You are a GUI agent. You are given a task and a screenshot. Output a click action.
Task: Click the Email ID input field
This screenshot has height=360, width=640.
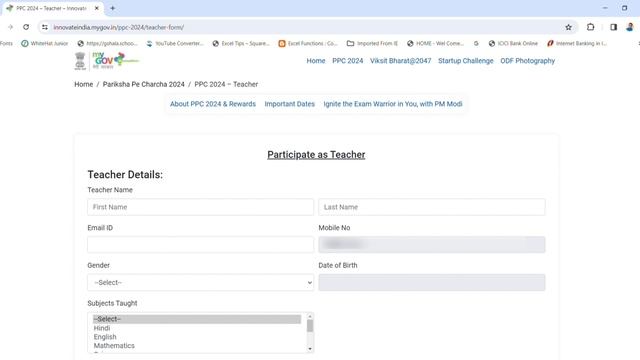click(x=200, y=244)
